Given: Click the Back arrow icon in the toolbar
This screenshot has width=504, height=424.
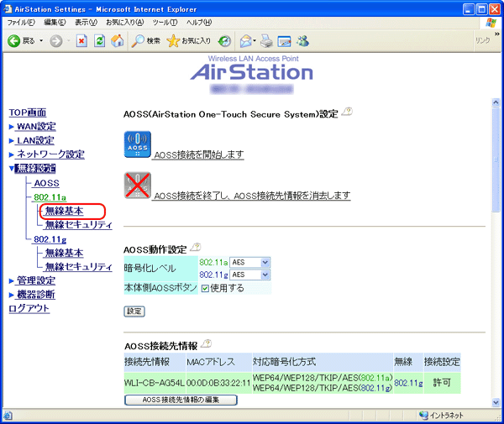Looking at the screenshot, I should [13, 41].
